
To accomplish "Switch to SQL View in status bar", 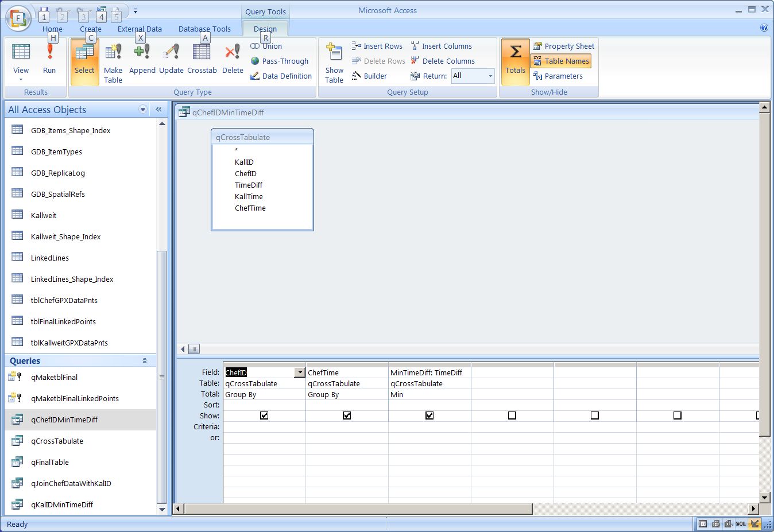I will (741, 523).
